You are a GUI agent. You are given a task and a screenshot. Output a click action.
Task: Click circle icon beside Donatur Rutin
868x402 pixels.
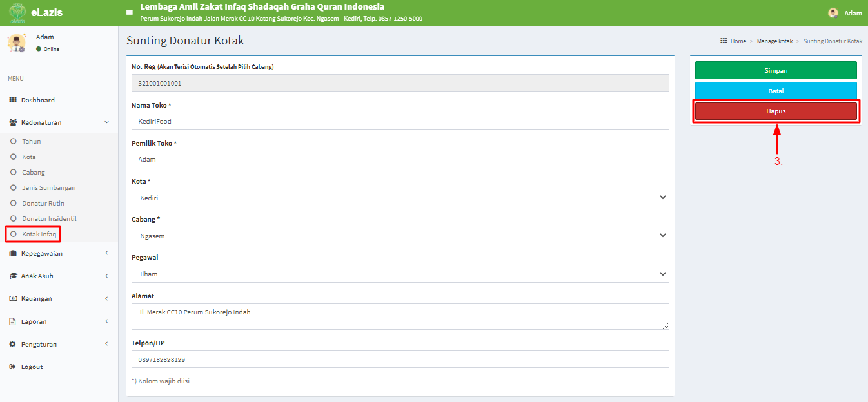tap(14, 203)
